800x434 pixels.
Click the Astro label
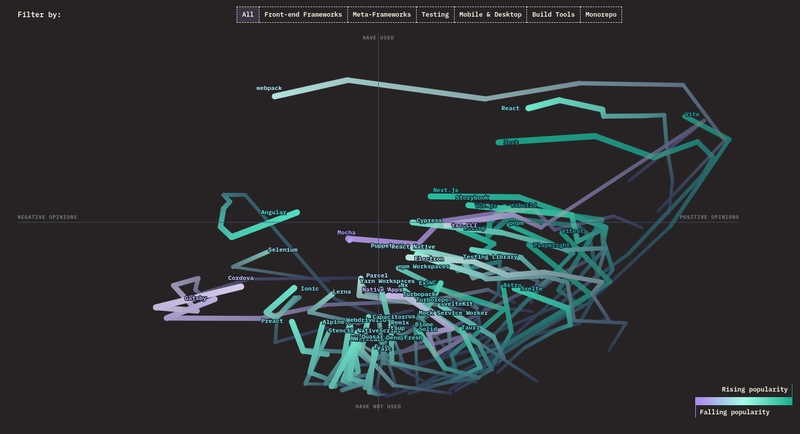(x=512, y=285)
